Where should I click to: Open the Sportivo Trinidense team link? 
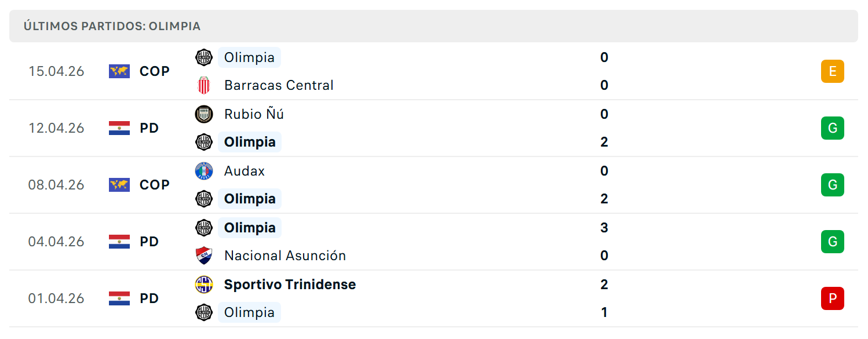290,285
